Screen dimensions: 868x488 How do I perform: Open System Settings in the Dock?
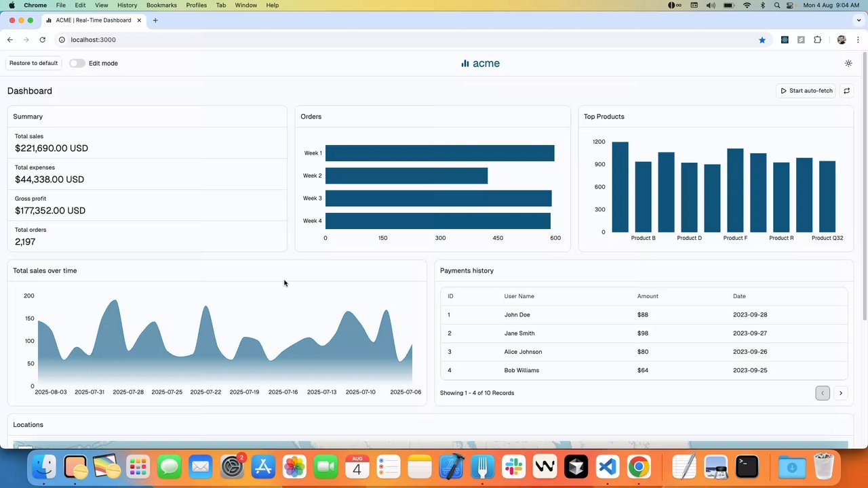click(x=232, y=467)
